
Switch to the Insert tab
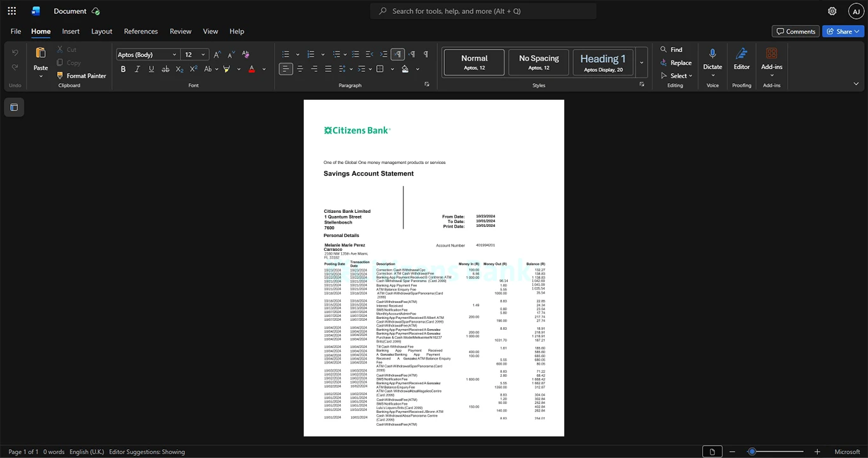[71, 31]
